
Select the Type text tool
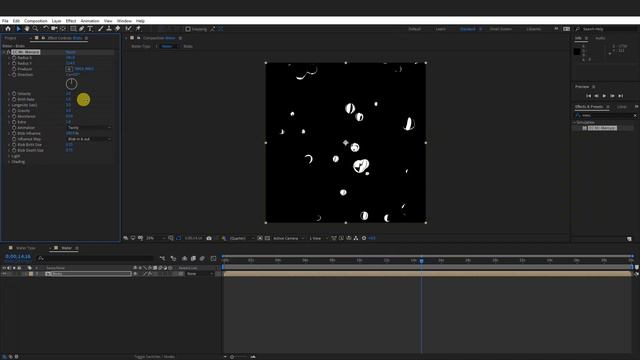click(90, 29)
